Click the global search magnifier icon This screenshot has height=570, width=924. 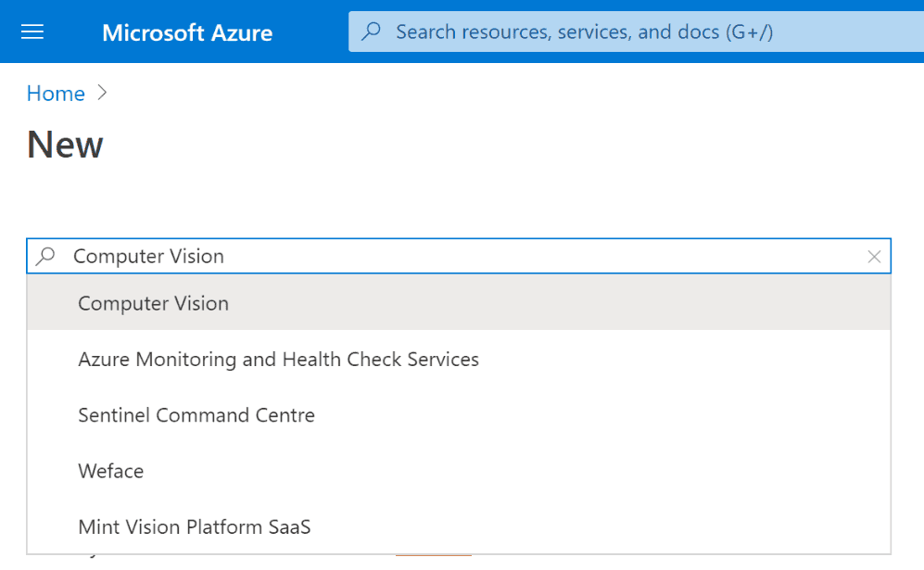click(372, 32)
